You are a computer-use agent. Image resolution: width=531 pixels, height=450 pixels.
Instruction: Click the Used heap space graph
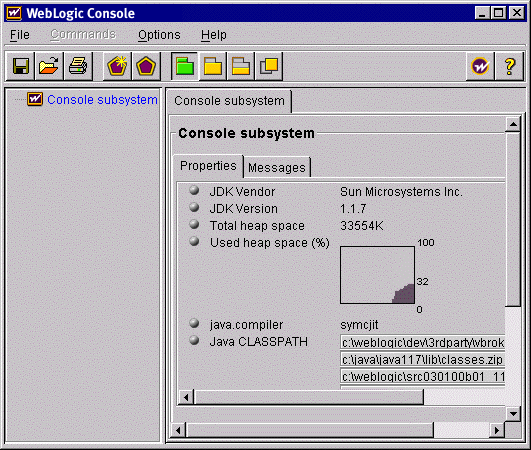point(377,275)
